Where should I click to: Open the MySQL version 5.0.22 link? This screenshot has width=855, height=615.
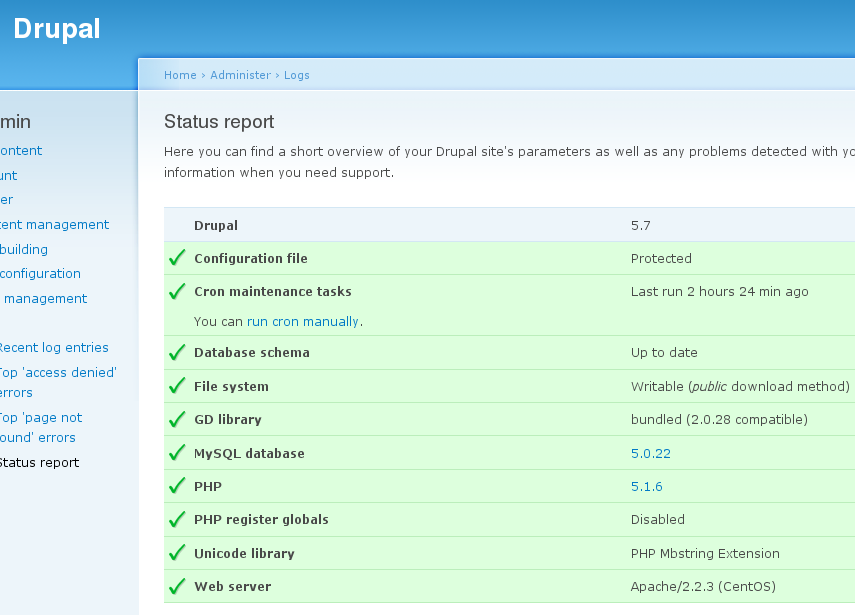click(650, 453)
